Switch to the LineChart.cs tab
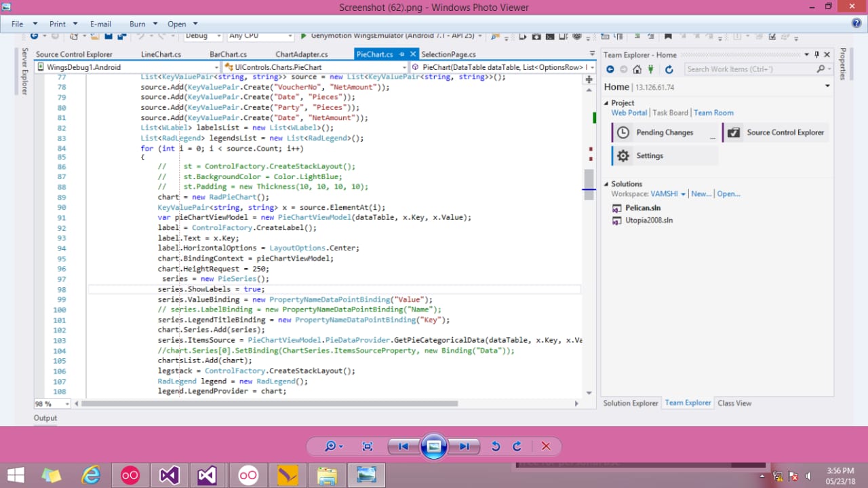This screenshot has width=868, height=488. pyautogui.click(x=161, y=54)
